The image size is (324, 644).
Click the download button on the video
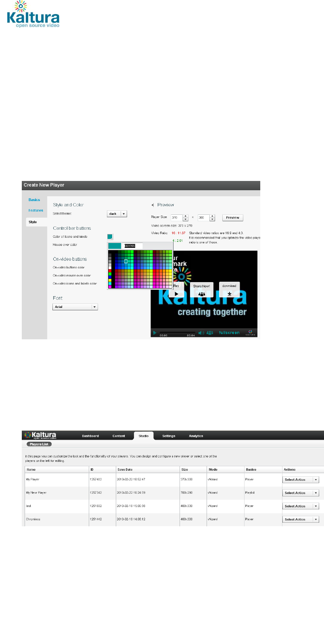tap(229, 290)
